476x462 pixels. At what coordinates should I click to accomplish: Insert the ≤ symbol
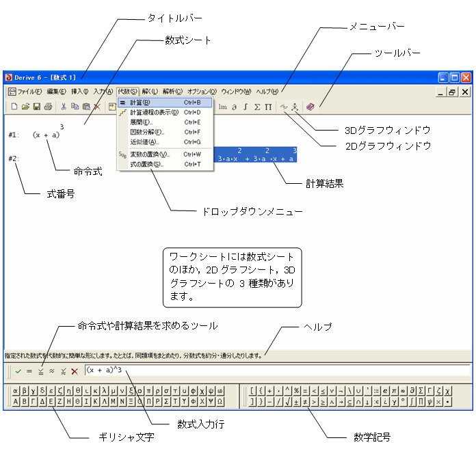tap(323, 391)
